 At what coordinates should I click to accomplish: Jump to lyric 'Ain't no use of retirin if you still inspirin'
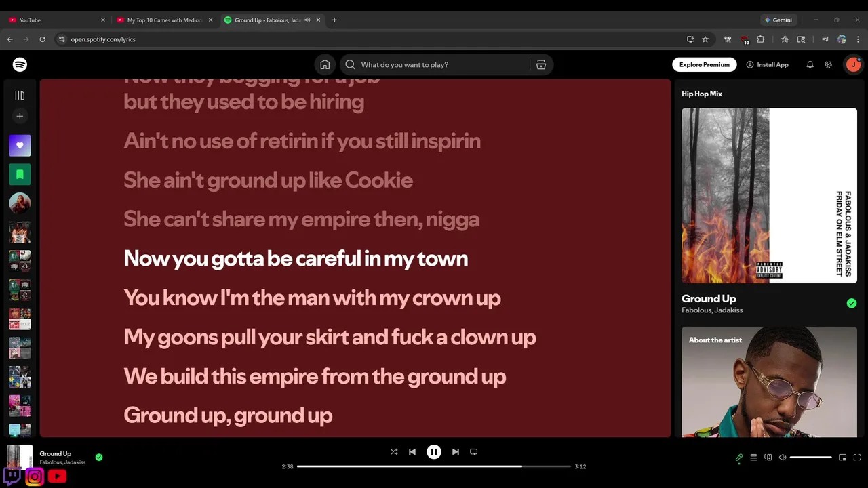point(302,140)
